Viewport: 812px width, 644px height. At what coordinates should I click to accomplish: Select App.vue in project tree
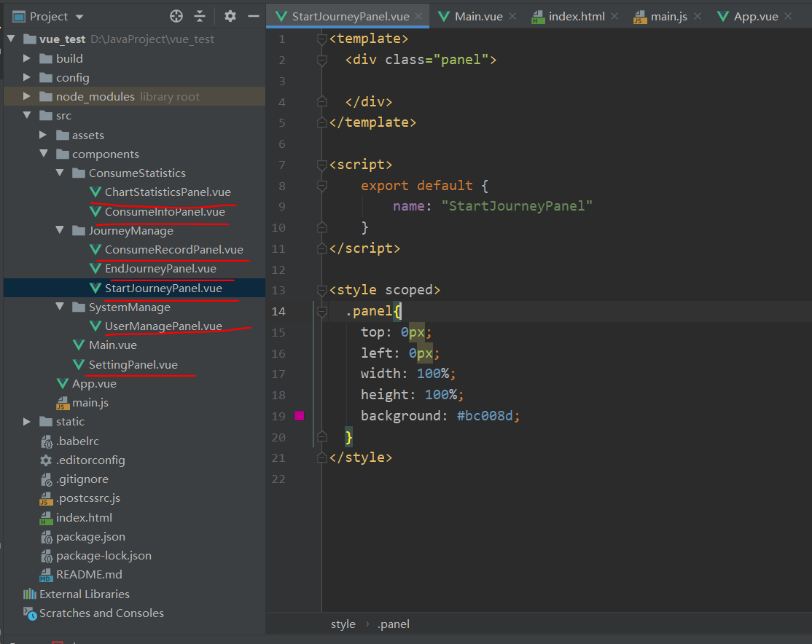click(94, 384)
